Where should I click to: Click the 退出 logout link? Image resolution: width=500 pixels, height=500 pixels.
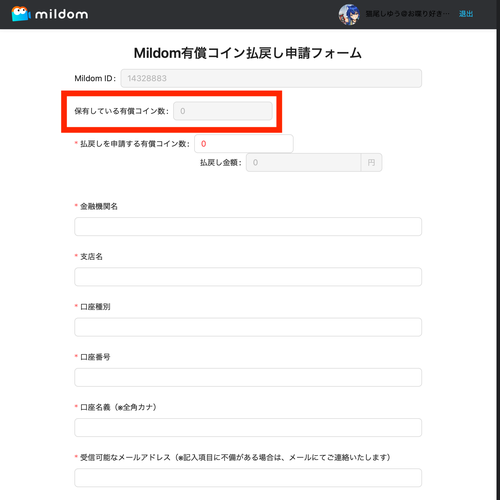tap(466, 14)
